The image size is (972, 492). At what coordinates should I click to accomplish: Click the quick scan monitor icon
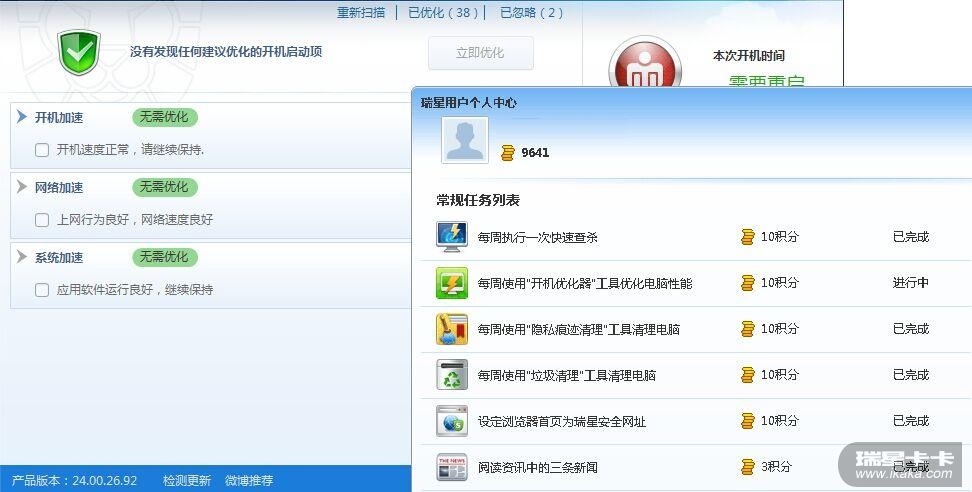click(x=452, y=237)
